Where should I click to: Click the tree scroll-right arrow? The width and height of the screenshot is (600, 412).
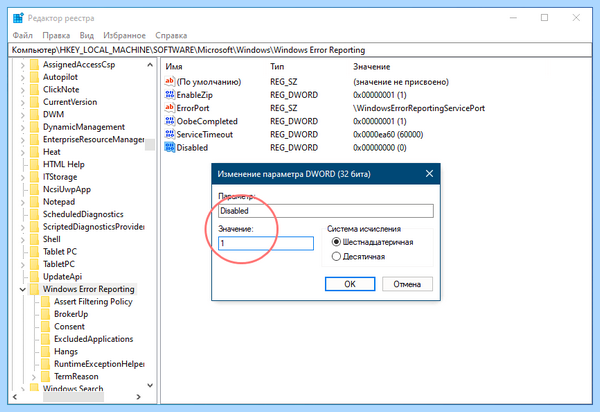(x=139, y=397)
